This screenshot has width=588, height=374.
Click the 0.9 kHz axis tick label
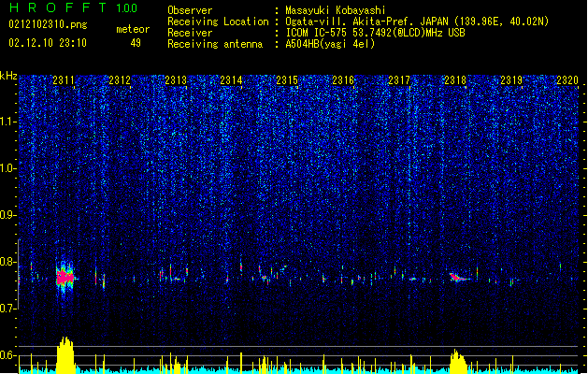click(x=7, y=215)
